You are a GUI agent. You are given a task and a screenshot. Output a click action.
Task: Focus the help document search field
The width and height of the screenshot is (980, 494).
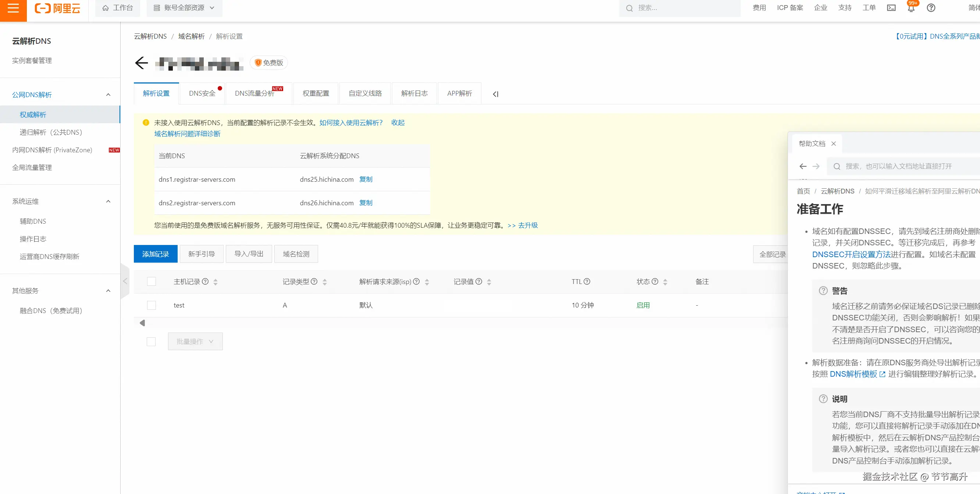[904, 166]
